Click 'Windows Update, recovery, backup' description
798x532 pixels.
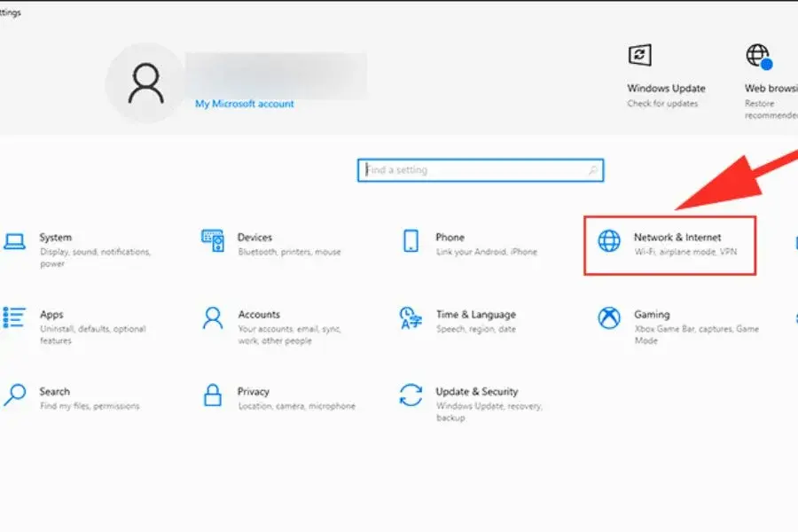(x=489, y=411)
